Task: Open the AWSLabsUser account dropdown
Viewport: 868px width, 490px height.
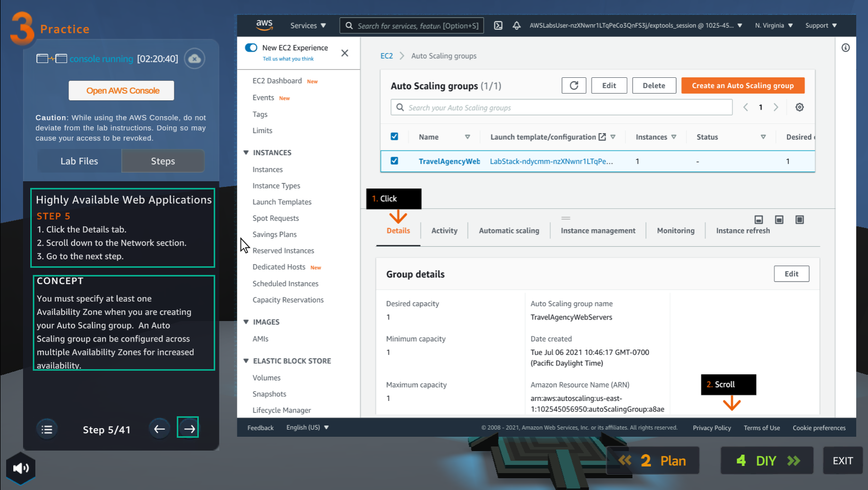Action: click(x=636, y=26)
